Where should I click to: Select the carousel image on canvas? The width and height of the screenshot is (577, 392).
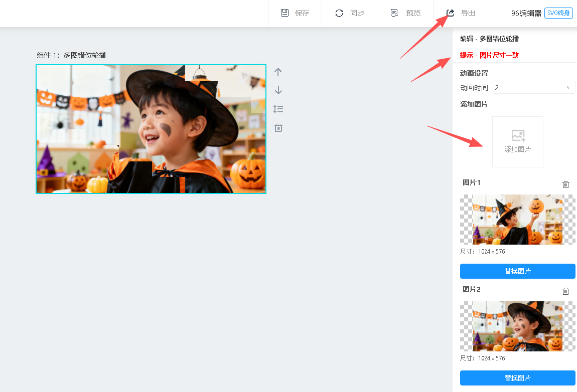pos(151,129)
